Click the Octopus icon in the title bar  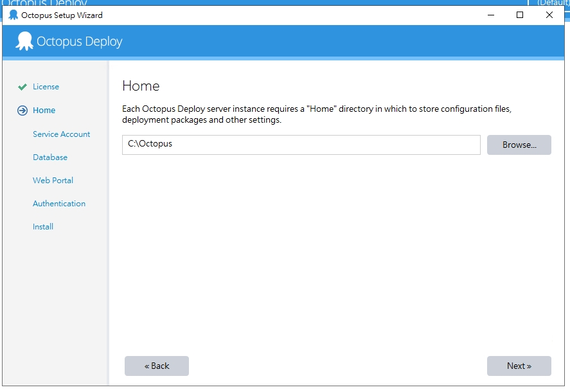point(13,15)
